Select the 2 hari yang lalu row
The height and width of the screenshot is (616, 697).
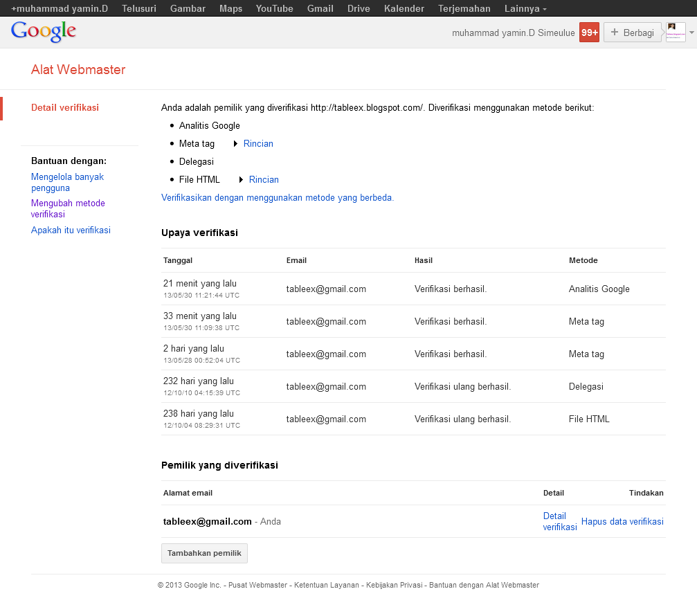click(413, 354)
